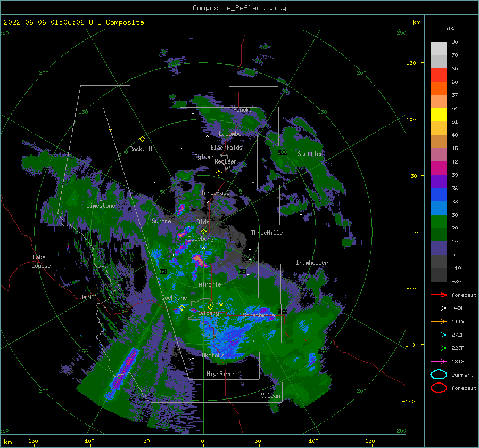The image size is (479, 448).
Task: Click the Innisfail label
Action: (215, 193)
